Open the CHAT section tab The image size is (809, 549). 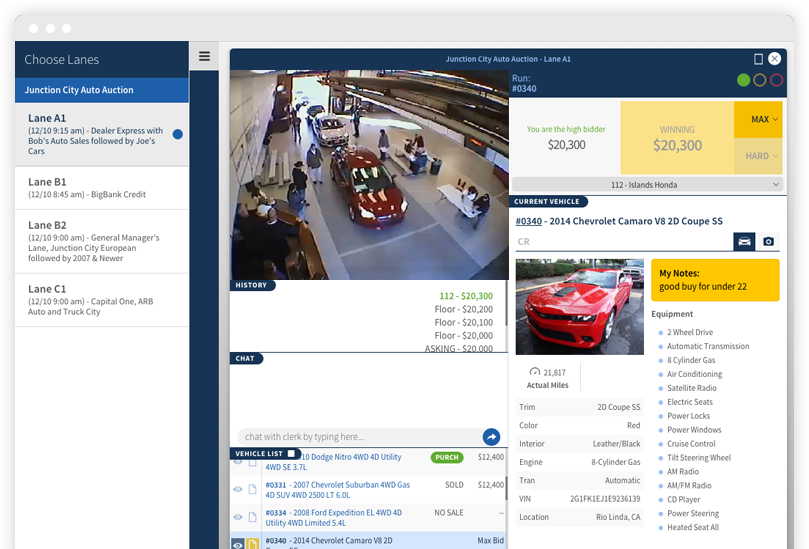246,358
